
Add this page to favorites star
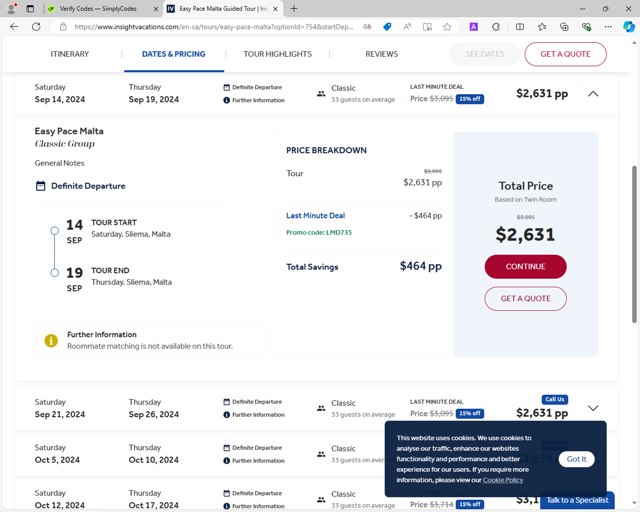point(447,27)
